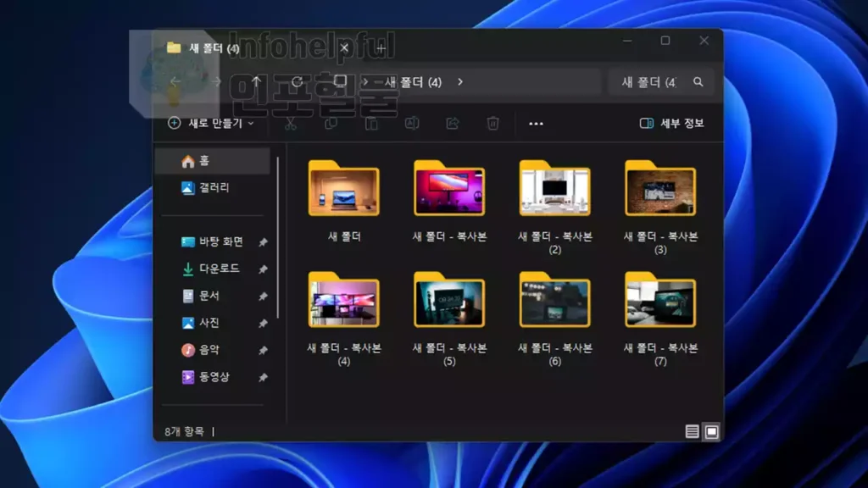Open 다운로드 in the sidebar
This screenshot has width=868, height=488.
tap(212, 269)
